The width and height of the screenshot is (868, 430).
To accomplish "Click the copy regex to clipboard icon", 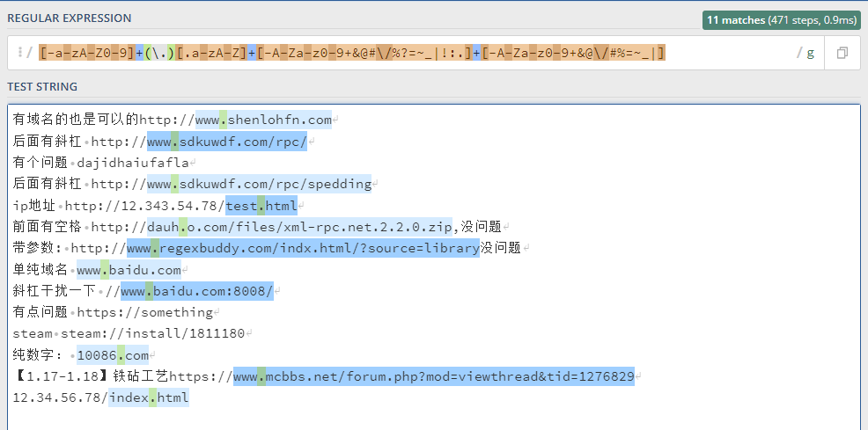I will (x=842, y=54).
